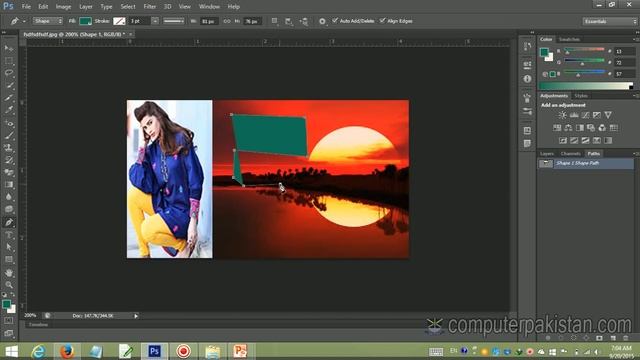The width and height of the screenshot is (640, 360).
Task: Select the Pen tool in toolbox
Action: (9, 222)
